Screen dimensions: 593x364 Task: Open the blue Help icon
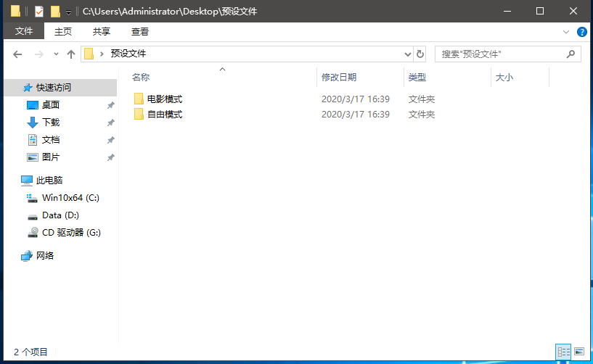581,32
